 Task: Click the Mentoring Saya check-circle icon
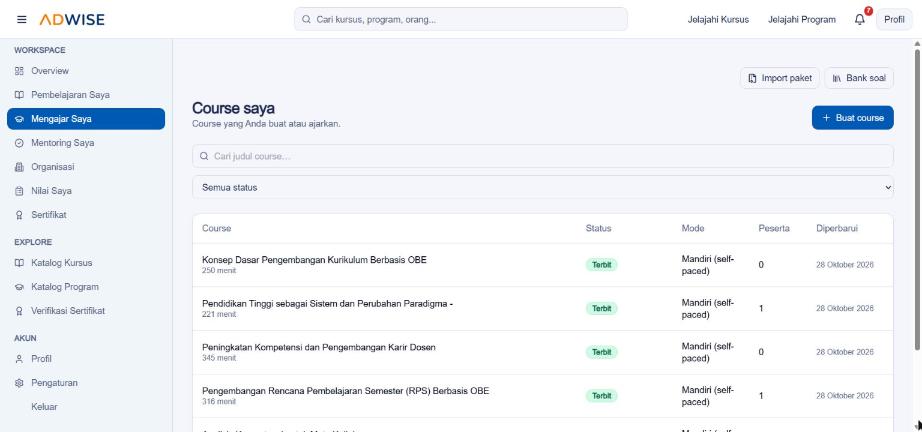click(x=19, y=143)
